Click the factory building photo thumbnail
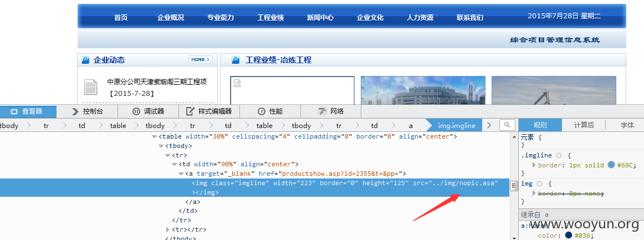The image size is (644, 240). pyautogui.click(x=423, y=90)
